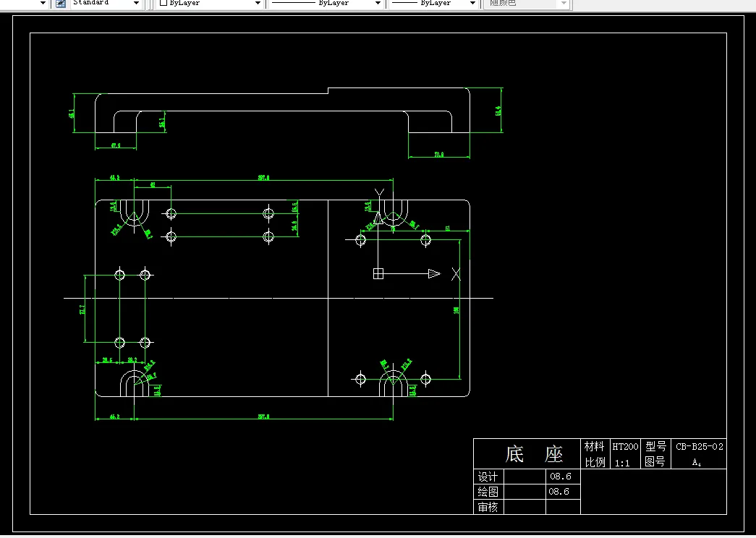This screenshot has width=756, height=538.
Task: Click the HT200 material value
Action: pyautogui.click(x=625, y=447)
